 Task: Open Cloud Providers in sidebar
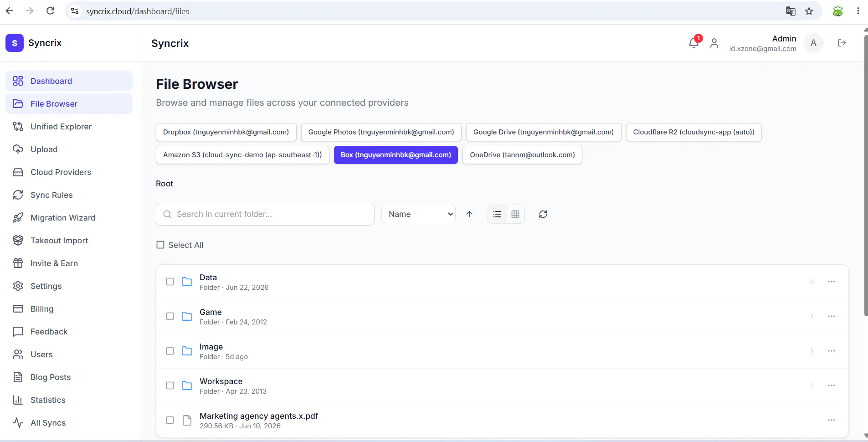pos(69,172)
